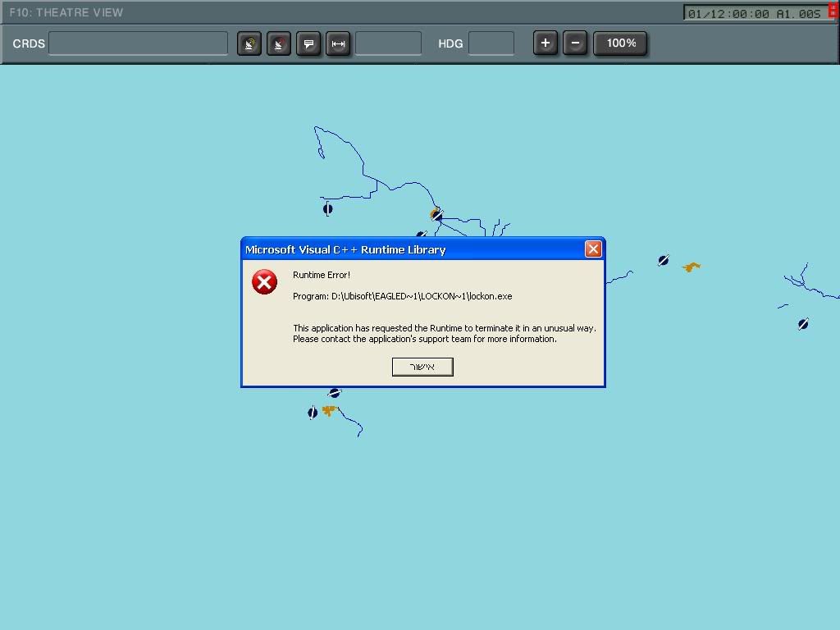Close the Visual C++ Runtime Library dialog
The height and width of the screenshot is (630, 840).
click(593, 249)
